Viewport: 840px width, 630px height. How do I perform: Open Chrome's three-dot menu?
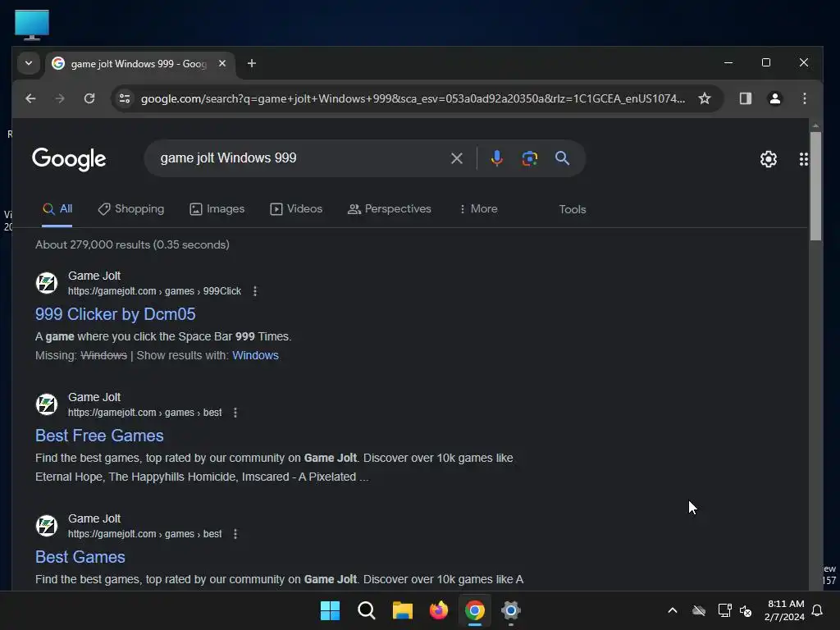804,98
